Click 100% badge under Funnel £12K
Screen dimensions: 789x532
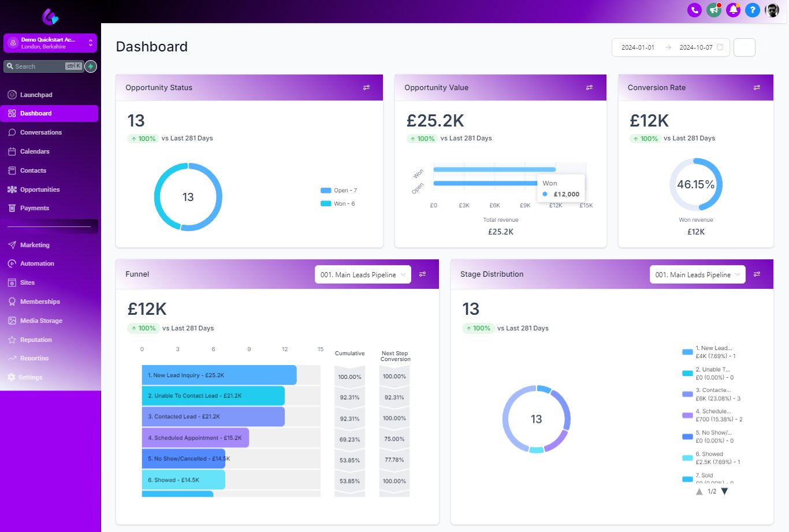(x=143, y=328)
